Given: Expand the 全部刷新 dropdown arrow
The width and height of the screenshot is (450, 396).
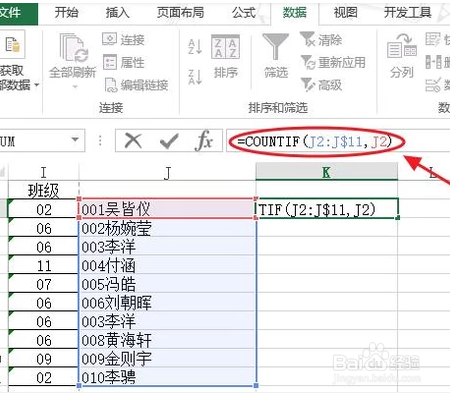Looking at the screenshot, I should (x=75, y=87).
